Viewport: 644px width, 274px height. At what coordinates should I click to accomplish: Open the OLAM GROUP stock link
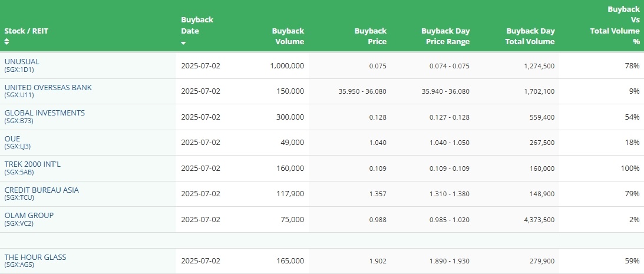pyautogui.click(x=29, y=216)
